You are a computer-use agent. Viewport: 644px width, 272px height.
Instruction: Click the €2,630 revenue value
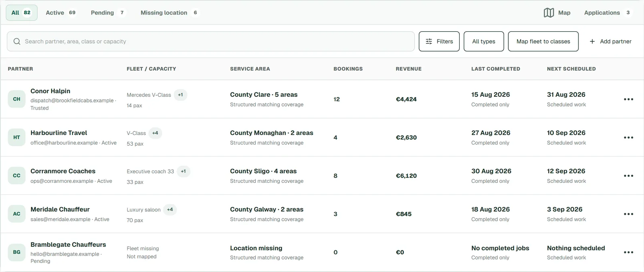pos(406,137)
